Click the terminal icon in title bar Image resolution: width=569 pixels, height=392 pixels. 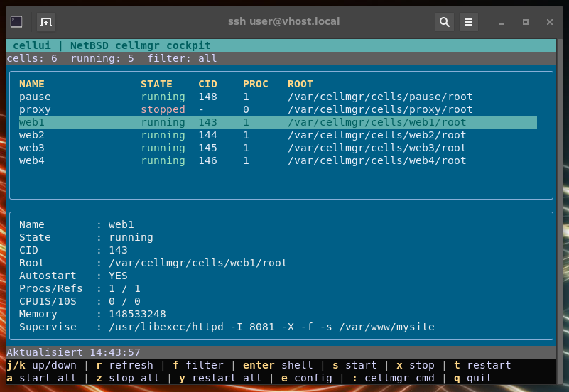16,22
